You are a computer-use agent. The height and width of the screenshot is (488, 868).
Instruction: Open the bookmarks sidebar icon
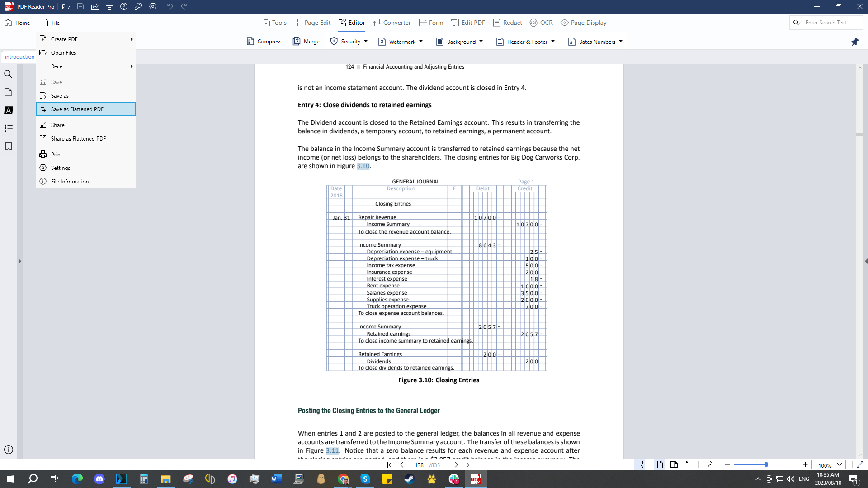tap(8, 146)
